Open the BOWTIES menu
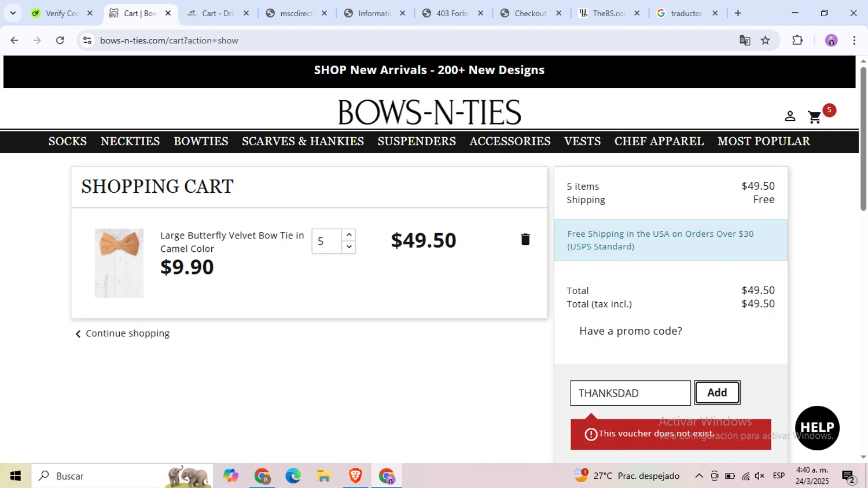 pos(201,141)
